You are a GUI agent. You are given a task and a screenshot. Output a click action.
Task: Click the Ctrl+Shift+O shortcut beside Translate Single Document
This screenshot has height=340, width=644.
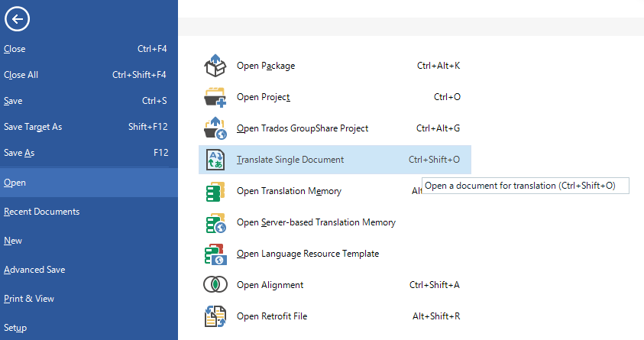click(x=434, y=160)
